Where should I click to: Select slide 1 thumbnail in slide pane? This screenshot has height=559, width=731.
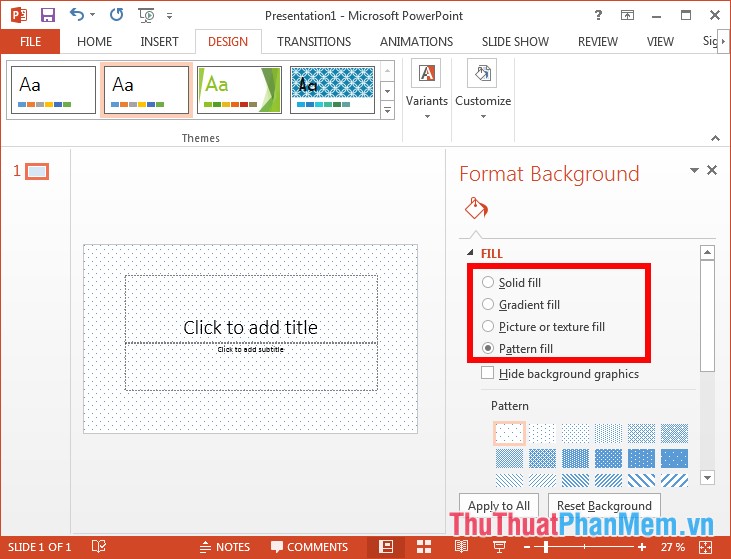[37, 172]
